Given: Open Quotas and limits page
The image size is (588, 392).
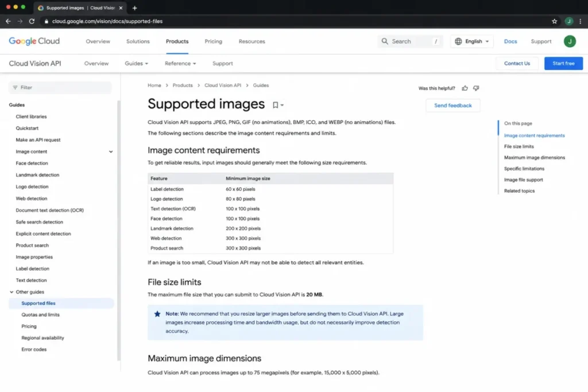Looking at the screenshot, I should (x=41, y=315).
